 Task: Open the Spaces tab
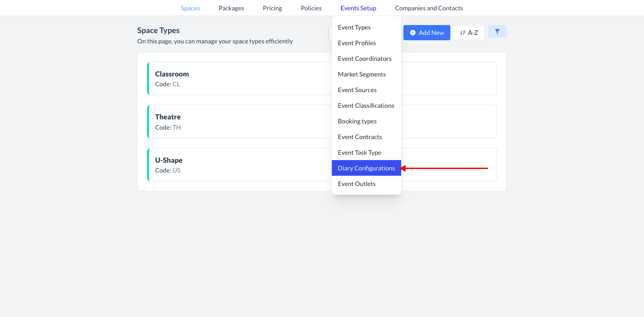[x=190, y=8]
